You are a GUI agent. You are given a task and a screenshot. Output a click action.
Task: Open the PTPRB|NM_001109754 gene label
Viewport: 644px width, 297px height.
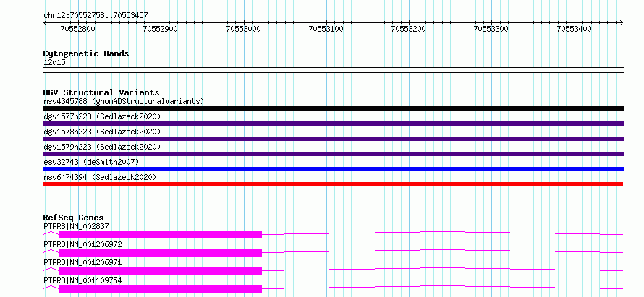click(x=82, y=280)
